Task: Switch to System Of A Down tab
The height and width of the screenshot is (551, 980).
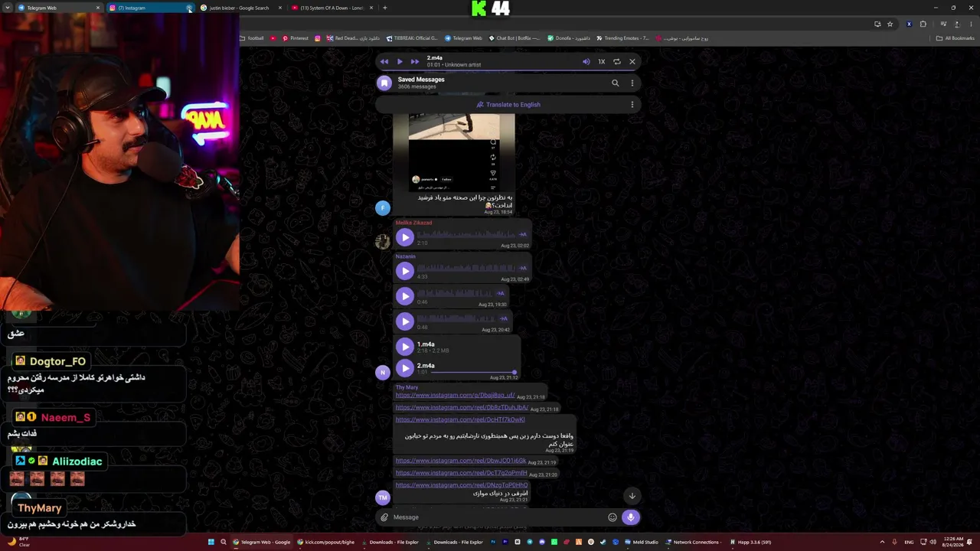Action: point(332,8)
